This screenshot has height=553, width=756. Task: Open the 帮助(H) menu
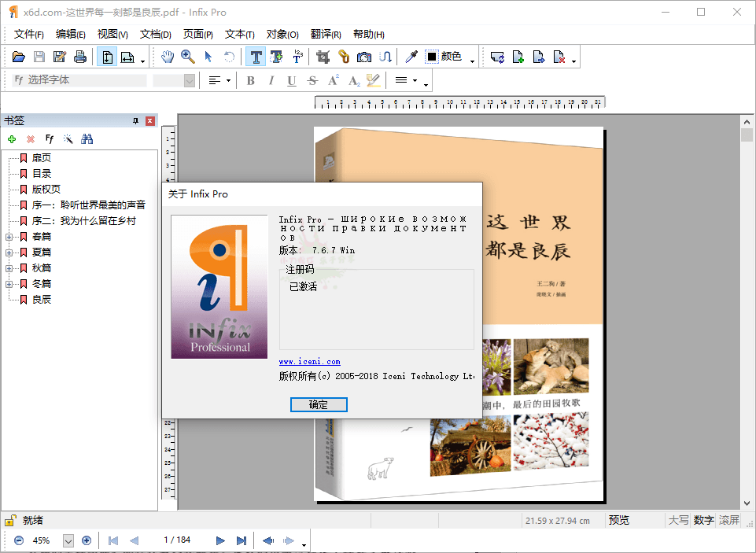pyautogui.click(x=368, y=34)
